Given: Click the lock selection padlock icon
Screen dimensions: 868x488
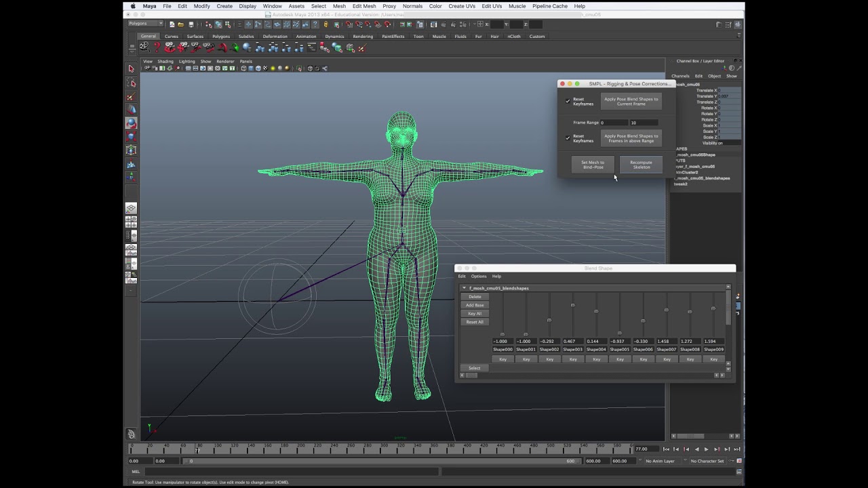Looking at the screenshot, I should coord(325,24).
